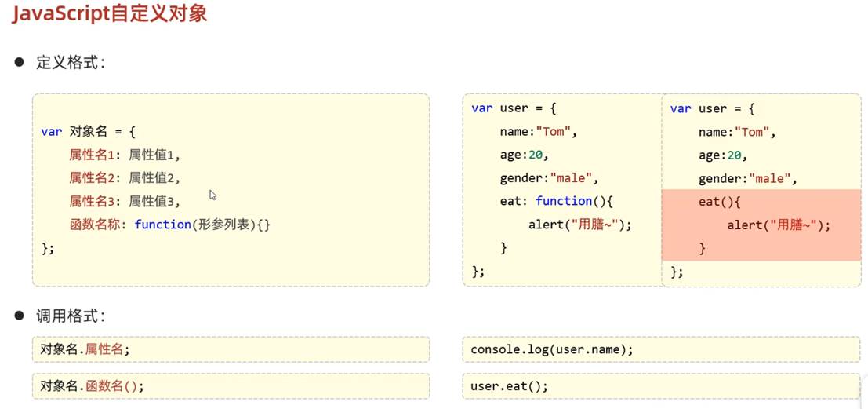Click the '对象名.属性名;' box
Screen dimensions: 868x409
(231, 349)
